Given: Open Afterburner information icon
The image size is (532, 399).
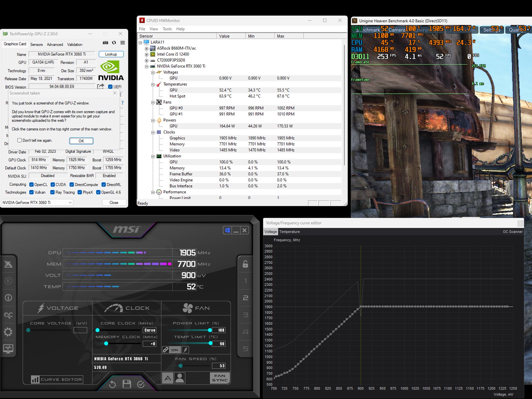Looking at the screenshot, I should pyautogui.click(x=8, y=298).
